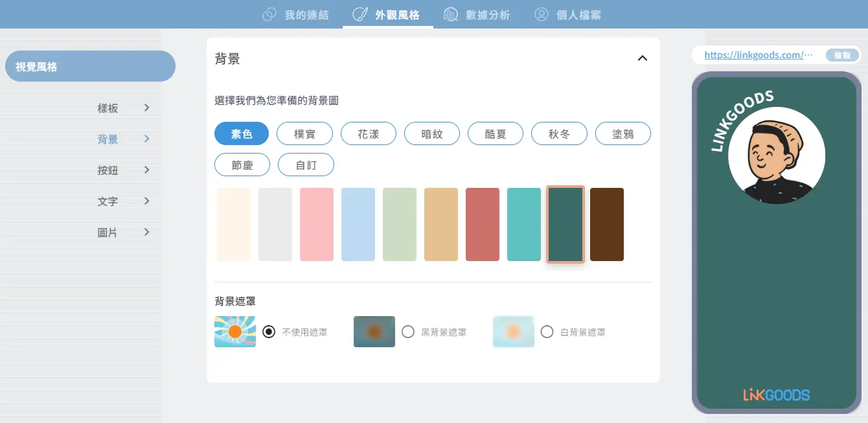Choose the 暗紋 background category

(432, 134)
